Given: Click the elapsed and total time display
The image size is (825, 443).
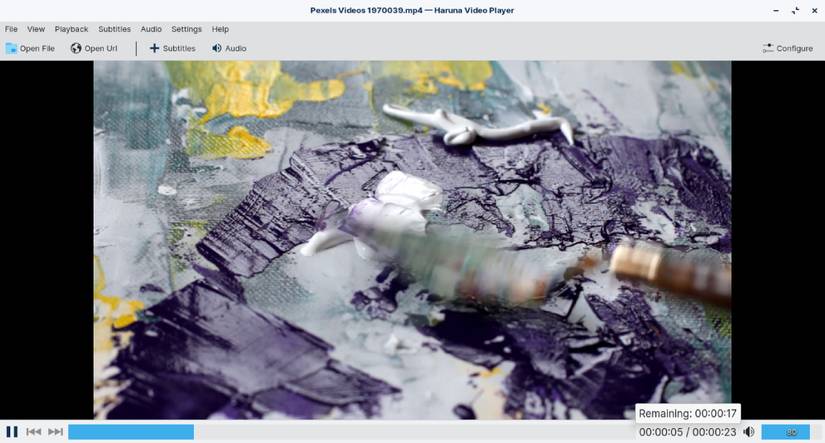Looking at the screenshot, I should 688,432.
